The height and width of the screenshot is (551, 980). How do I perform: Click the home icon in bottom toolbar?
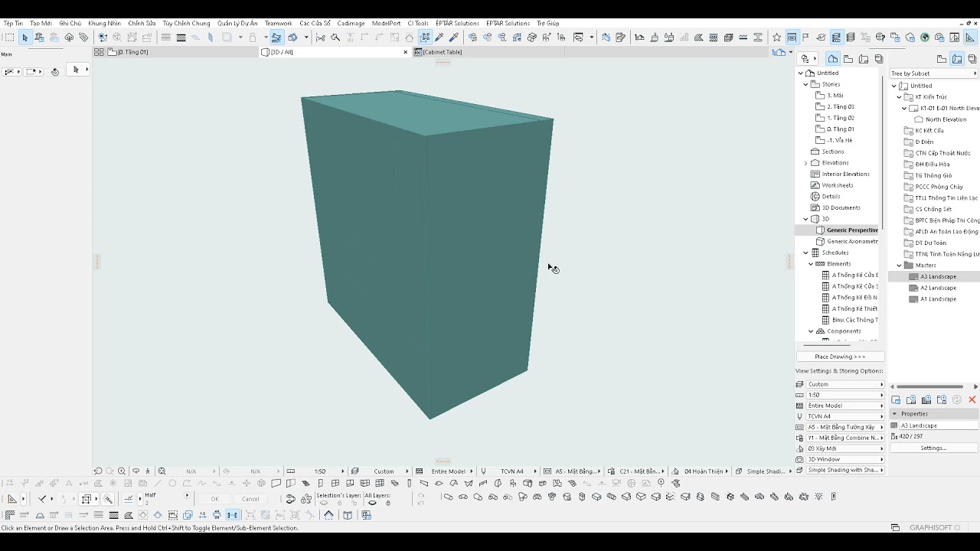point(328,515)
